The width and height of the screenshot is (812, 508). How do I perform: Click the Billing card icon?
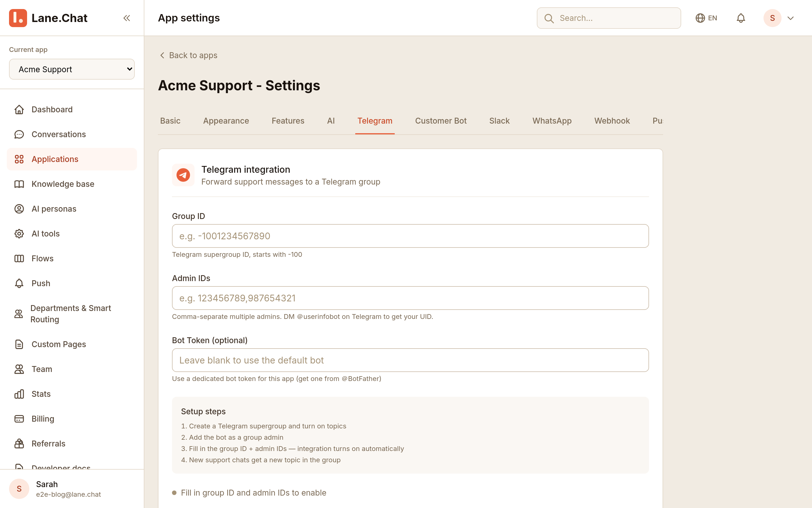tap(19, 419)
